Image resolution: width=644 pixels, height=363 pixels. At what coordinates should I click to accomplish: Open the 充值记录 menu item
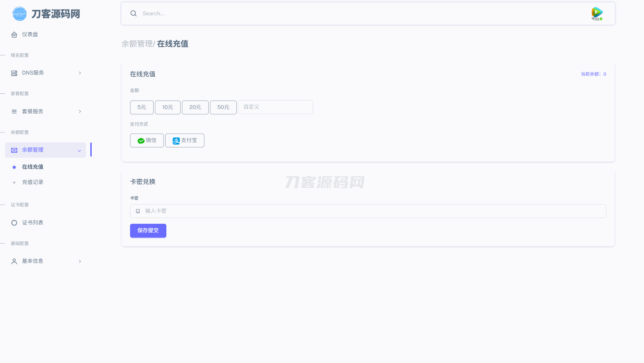pyautogui.click(x=33, y=182)
